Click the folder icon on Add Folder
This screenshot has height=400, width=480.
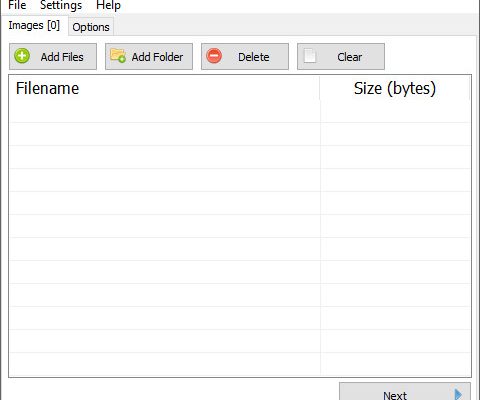point(118,56)
